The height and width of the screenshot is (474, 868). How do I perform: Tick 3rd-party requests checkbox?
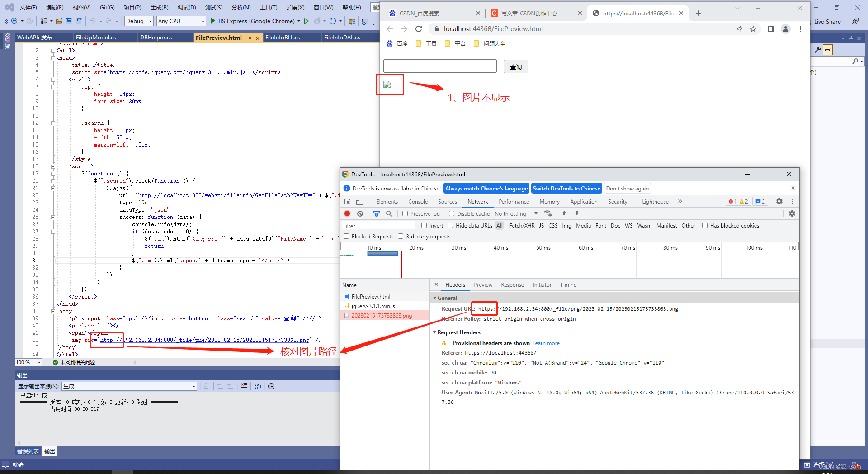(x=401, y=236)
